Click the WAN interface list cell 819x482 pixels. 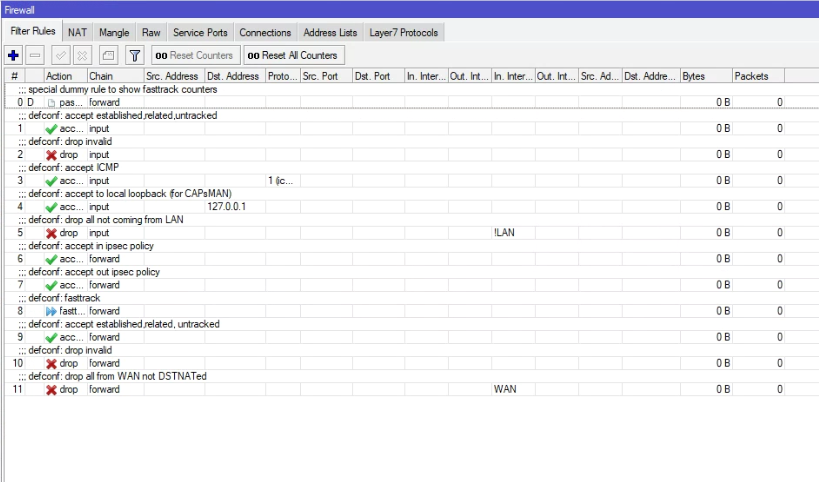[513, 389]
